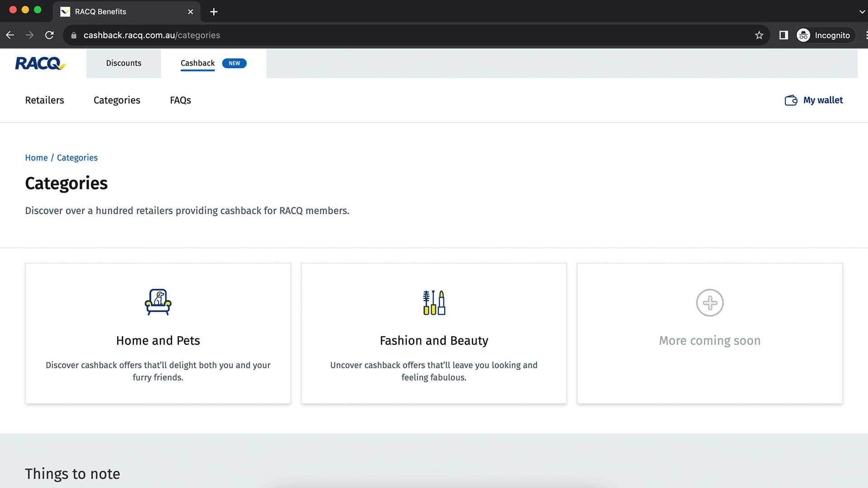
Task: Open the My wallet icon
Action: [791, 100]
